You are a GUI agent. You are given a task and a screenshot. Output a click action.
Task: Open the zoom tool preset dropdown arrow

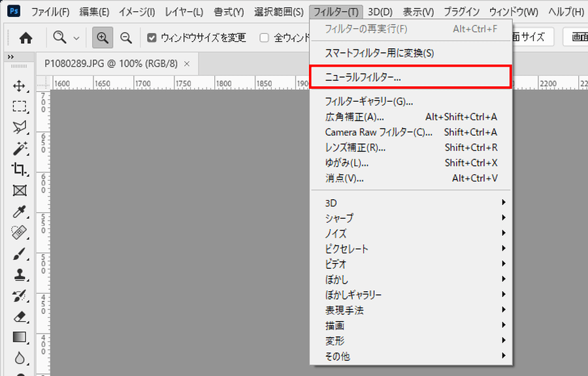pyautogui.click(x=76, y=39)
